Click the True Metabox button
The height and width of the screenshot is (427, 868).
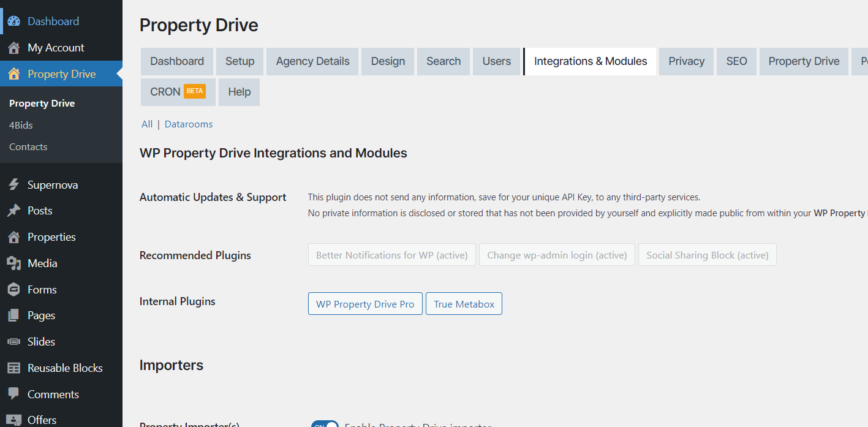pyautogui.click(x=464, y=304)
